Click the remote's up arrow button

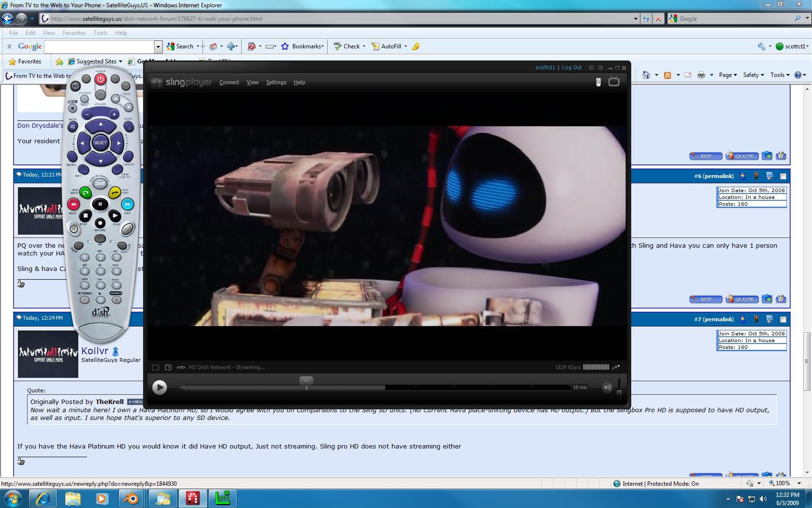(101, 125)
